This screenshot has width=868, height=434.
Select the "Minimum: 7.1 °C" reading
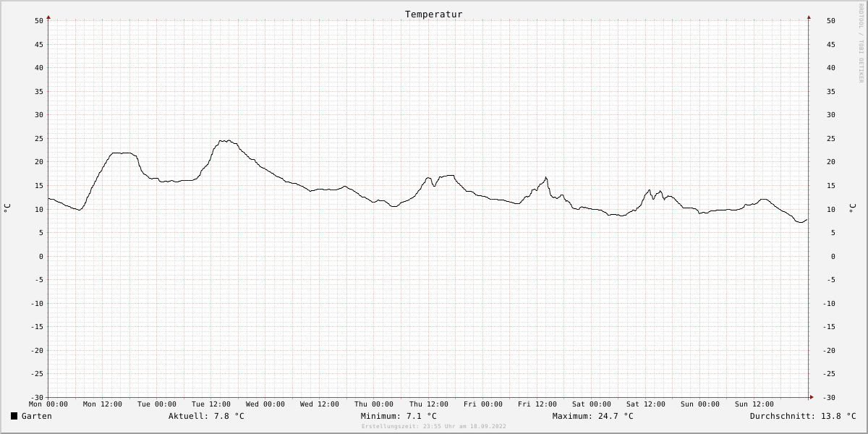399,416
